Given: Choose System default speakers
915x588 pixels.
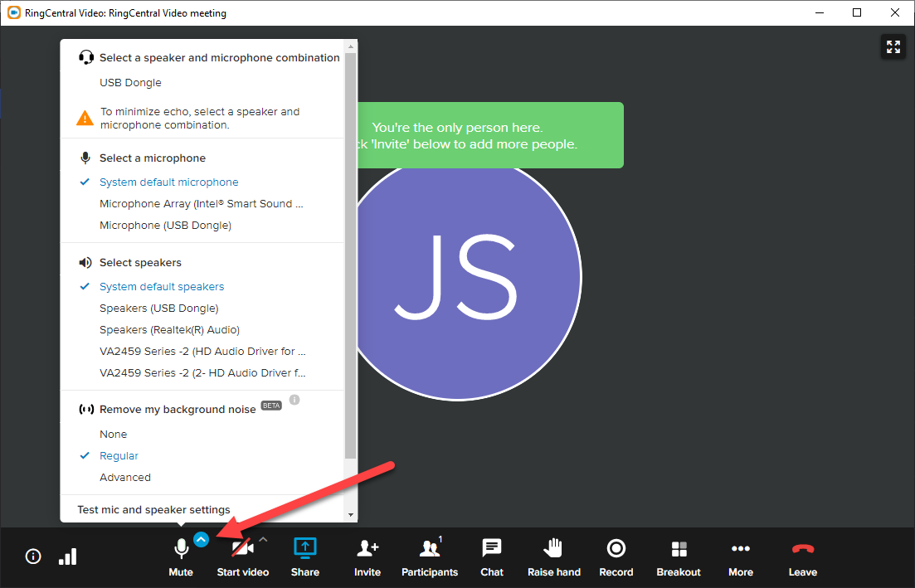Looking at the screenshot, I should point(162,286).
